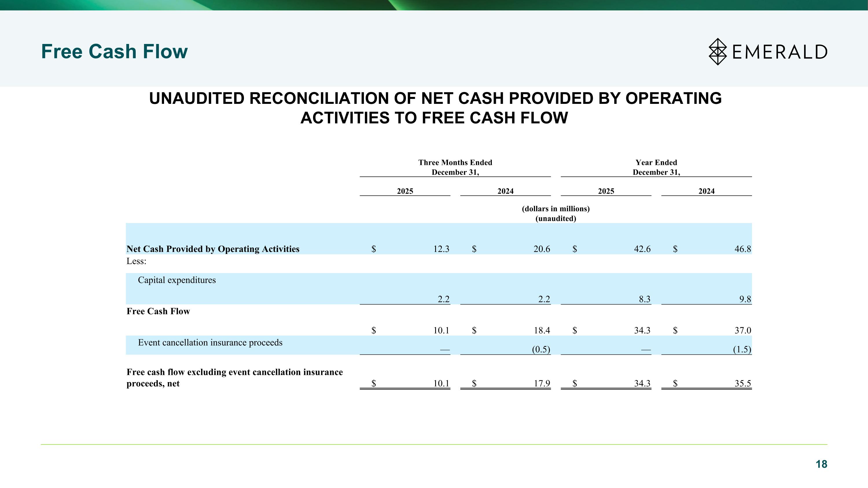Screen dimensions: 868x488
Task: Click the bold Free Cash Flow row label
Action: 158,311
